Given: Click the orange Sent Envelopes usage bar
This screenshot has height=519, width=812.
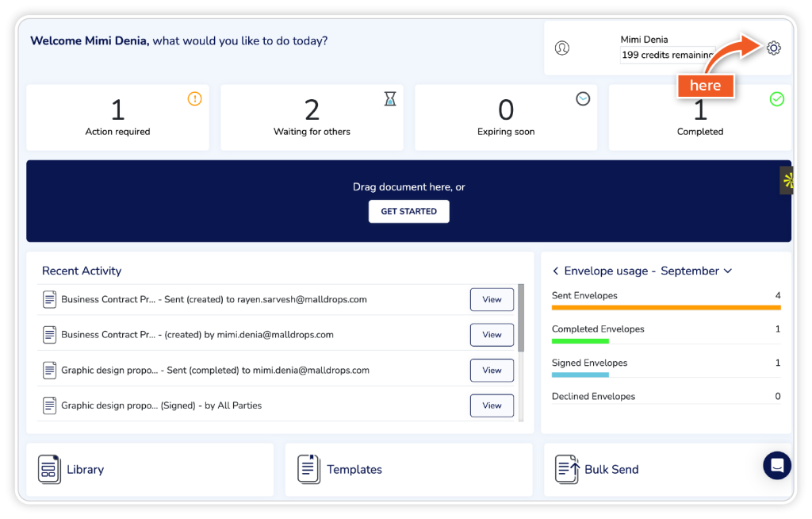Looking at the screenshot, I should (666, 307).
